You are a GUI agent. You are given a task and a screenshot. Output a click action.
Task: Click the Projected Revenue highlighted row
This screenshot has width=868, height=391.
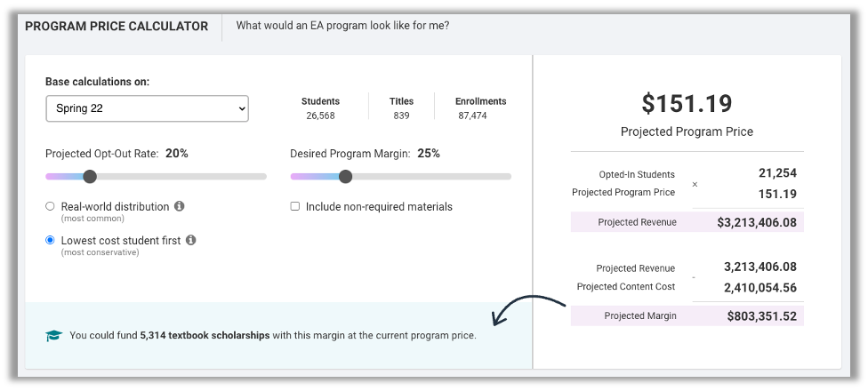point(687,222)
